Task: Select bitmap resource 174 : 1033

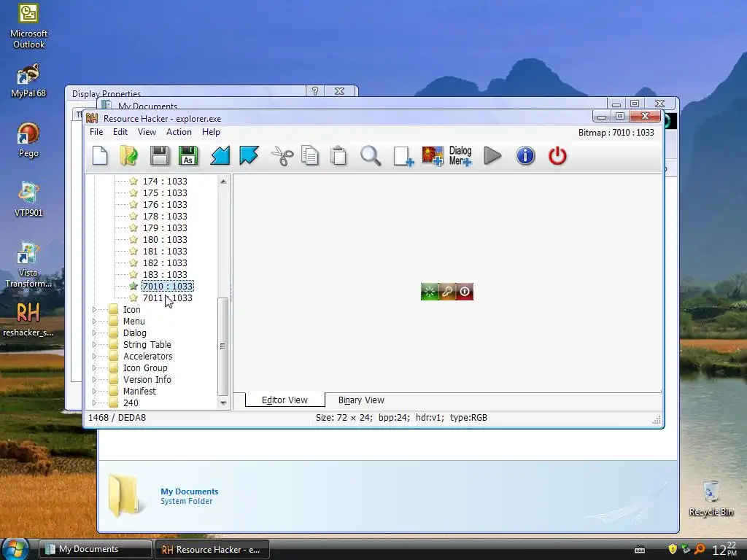Action: tap(165, 181)
